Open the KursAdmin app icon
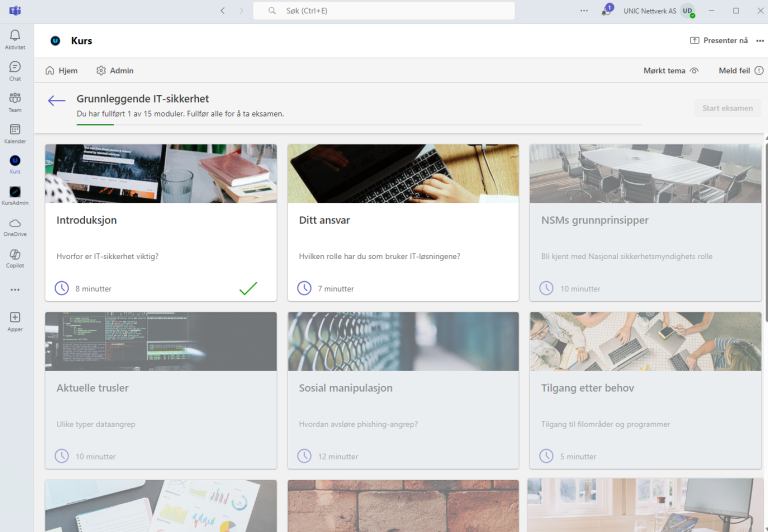Image resolution: width=768 pixels, height=532 pixels. click(x=15, y=195)
